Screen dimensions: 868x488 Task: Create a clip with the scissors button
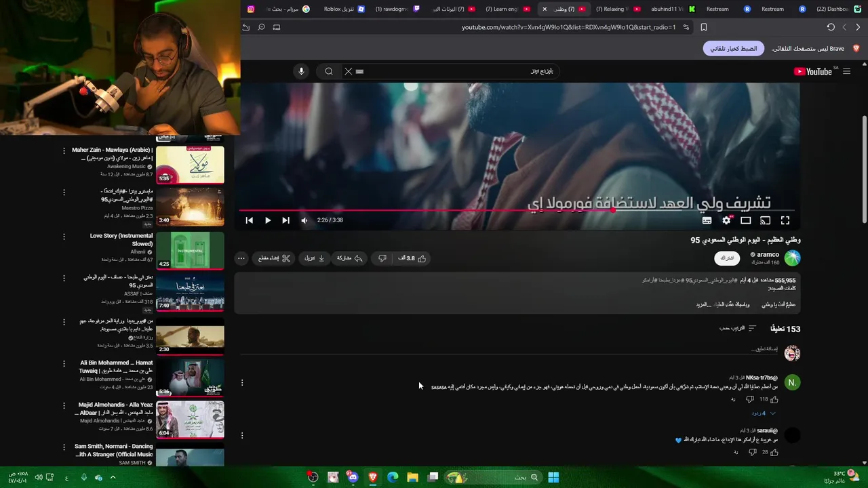275,258
